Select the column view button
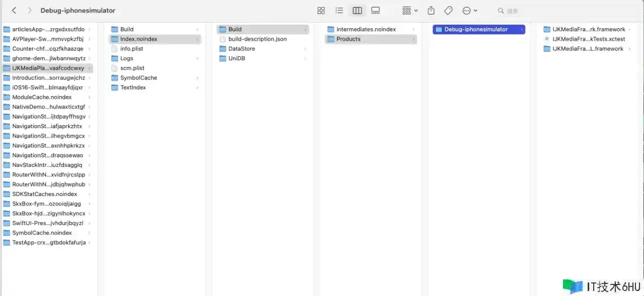 (x=357, y=11)
